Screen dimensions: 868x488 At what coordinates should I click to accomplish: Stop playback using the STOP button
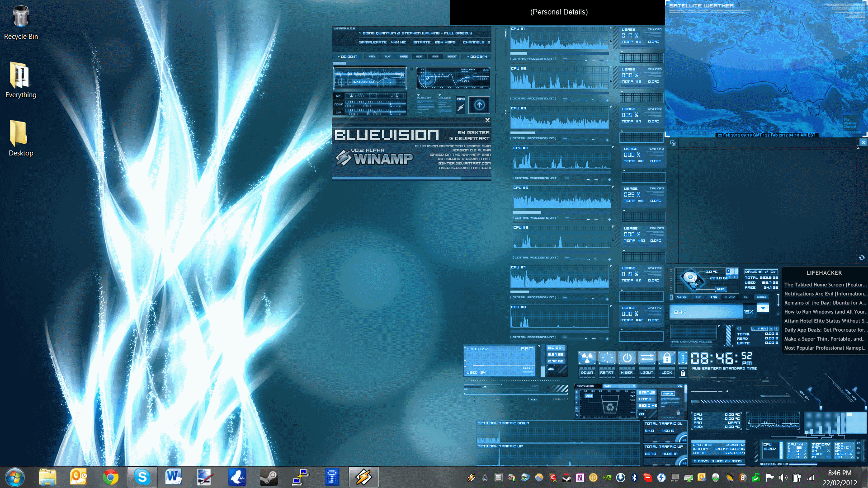(435, 57)
